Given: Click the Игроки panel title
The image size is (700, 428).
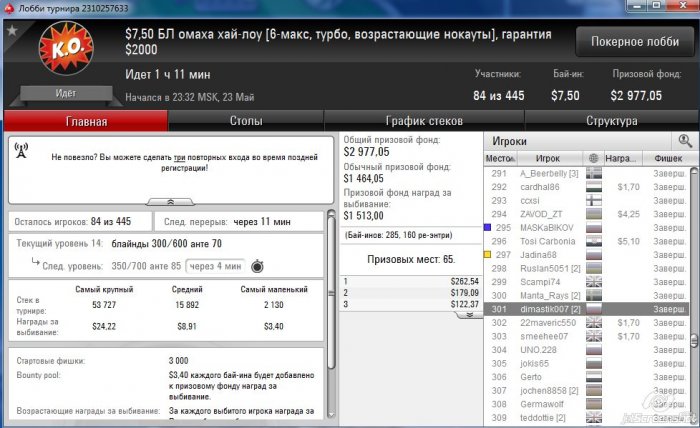Looking at the screenshot, I should coord(509,141).
